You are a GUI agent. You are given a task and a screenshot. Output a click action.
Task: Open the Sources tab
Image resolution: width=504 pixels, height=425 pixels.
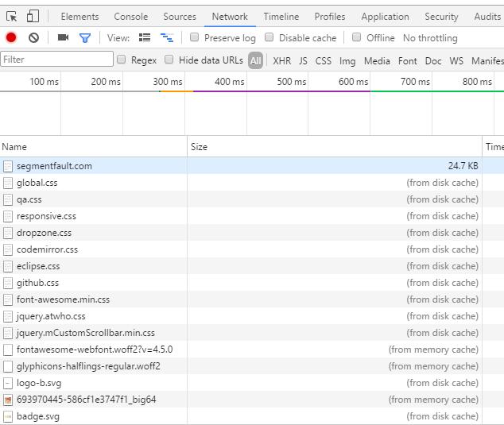pos(180,16)
